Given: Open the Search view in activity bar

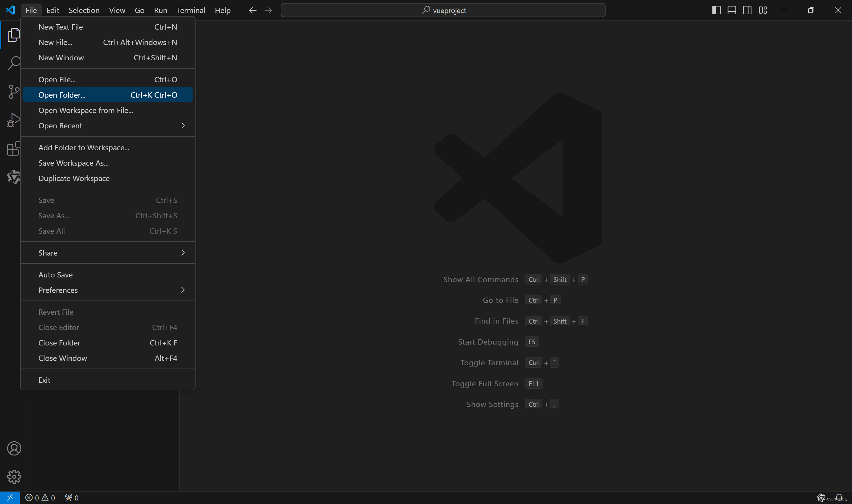Looking at the screenshot, I should click(14, 63).
